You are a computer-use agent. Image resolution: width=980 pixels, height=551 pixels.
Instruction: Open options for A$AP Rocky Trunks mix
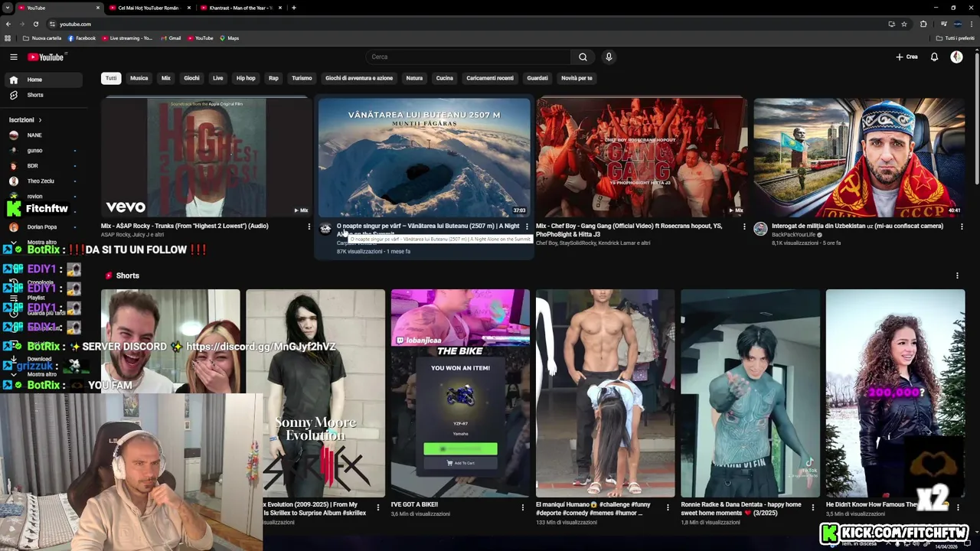[x=309, y=227]
